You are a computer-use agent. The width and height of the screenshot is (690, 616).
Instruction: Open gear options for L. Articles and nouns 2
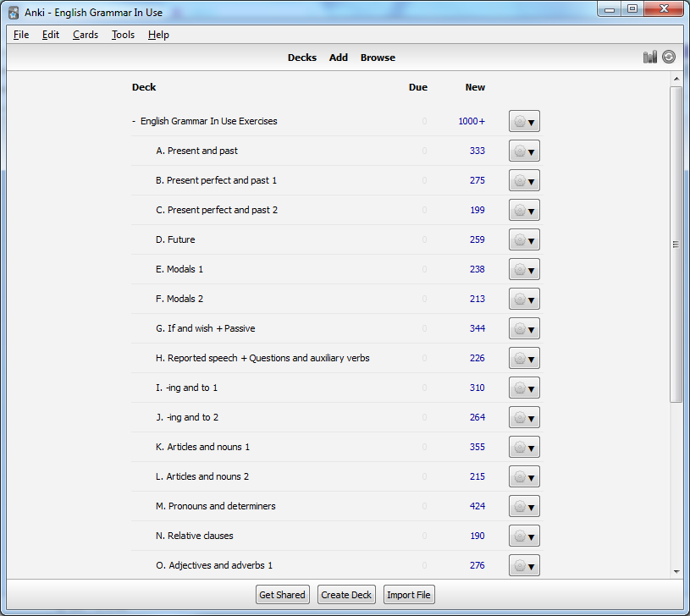tap(524, 476)
